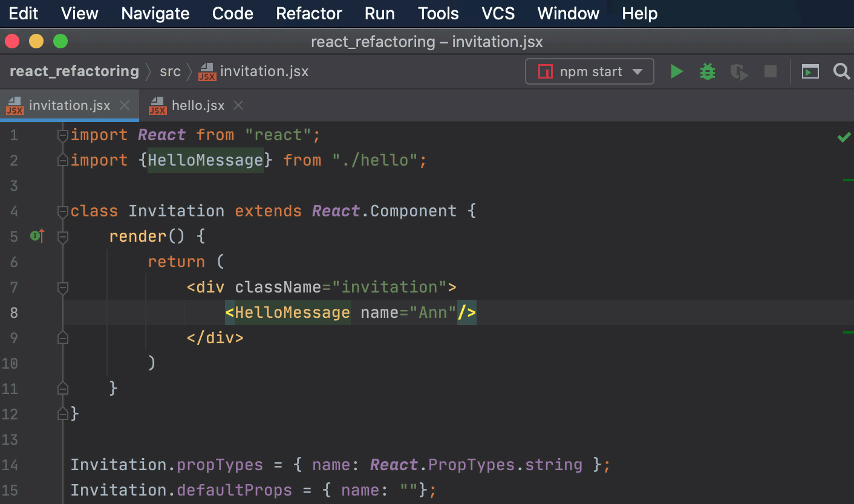Viewport: 854px width, 504px height.
Task: Open the npm start run configuration dropdown
Action: click(638, 71)
